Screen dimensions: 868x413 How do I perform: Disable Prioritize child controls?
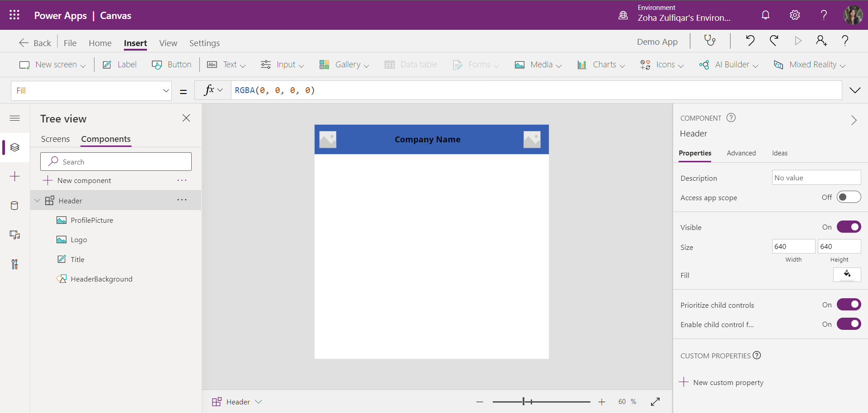849,304
